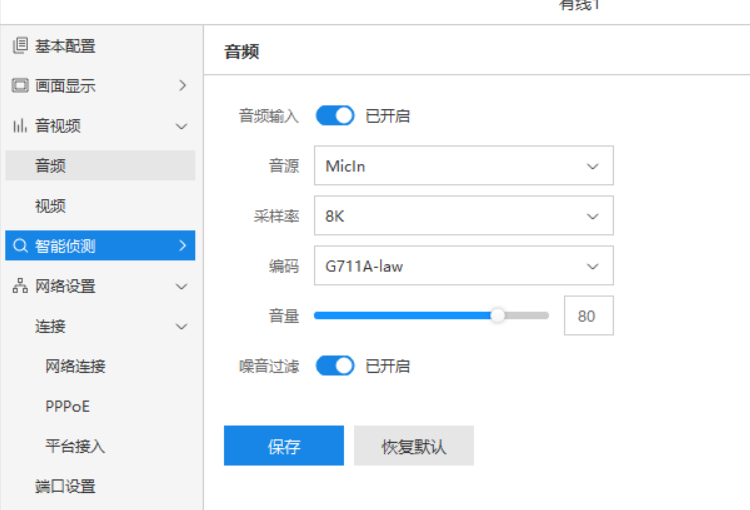Turn off the 音频输入 switch

coord(335,116)
